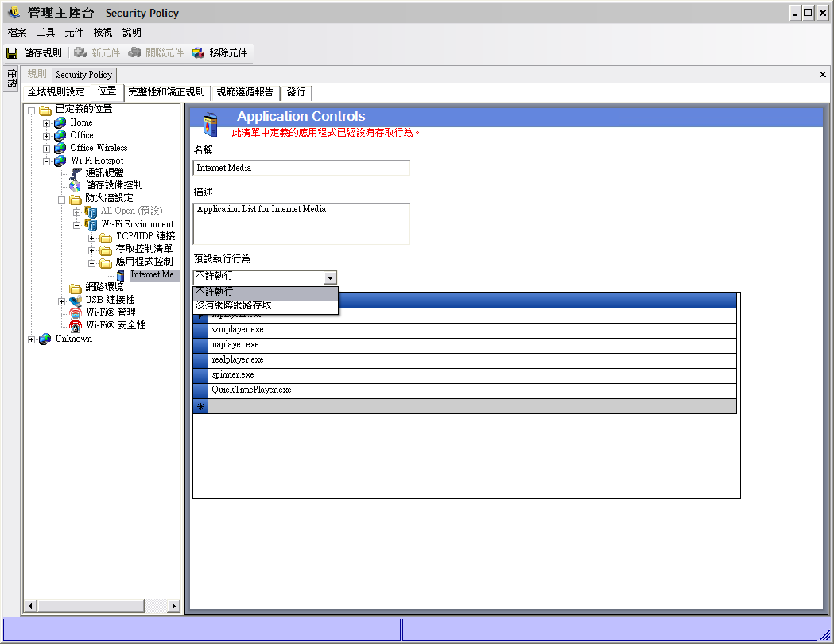Select the 規則 tab
Screen dimensions: 834x644
coord(37,74)
